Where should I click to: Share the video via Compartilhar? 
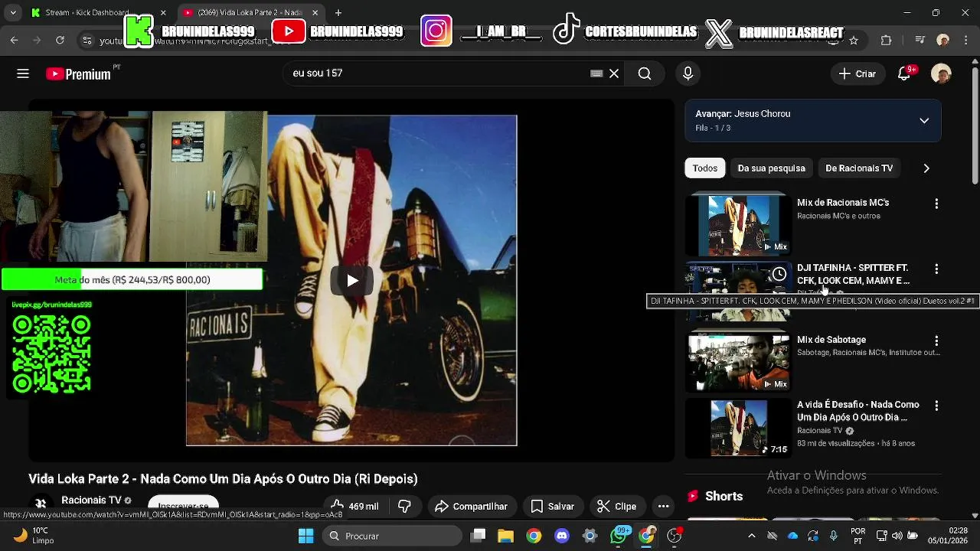(x=471, y=506)
